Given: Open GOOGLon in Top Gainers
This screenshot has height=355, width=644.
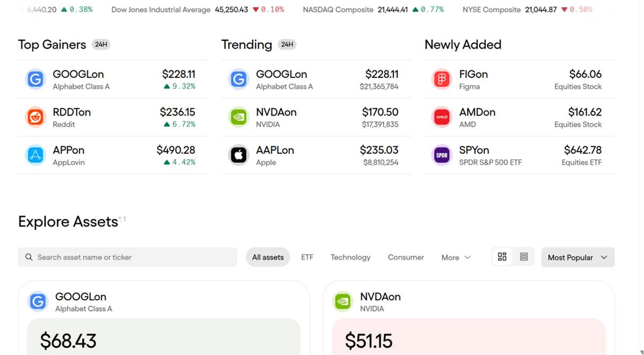Looking at the screenshot, I should click(x=113, y=79).
